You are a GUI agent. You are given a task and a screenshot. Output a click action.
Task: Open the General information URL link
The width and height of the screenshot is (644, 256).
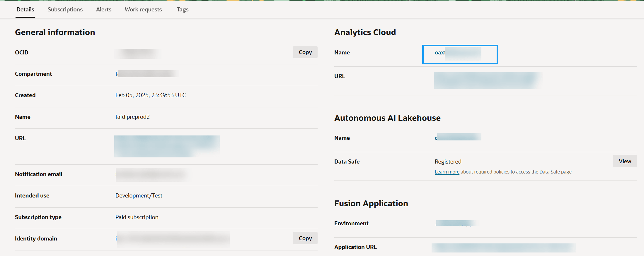coord(167,146)
